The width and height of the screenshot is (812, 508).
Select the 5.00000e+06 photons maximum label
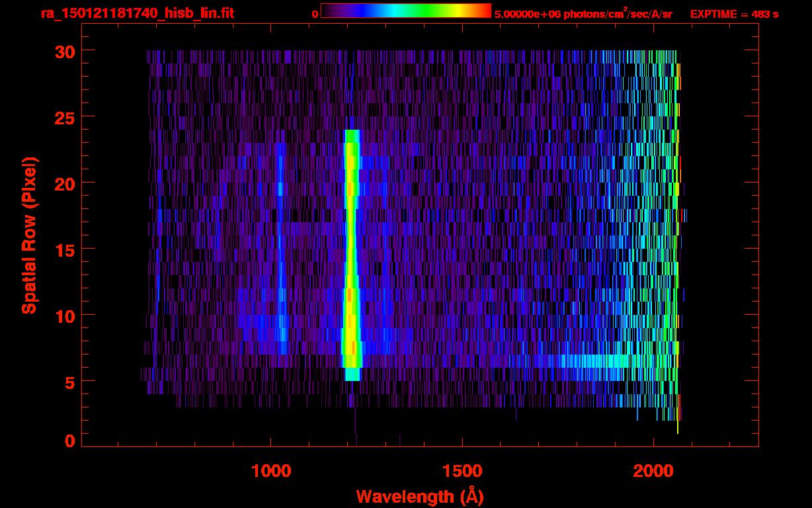click(583, 14)
